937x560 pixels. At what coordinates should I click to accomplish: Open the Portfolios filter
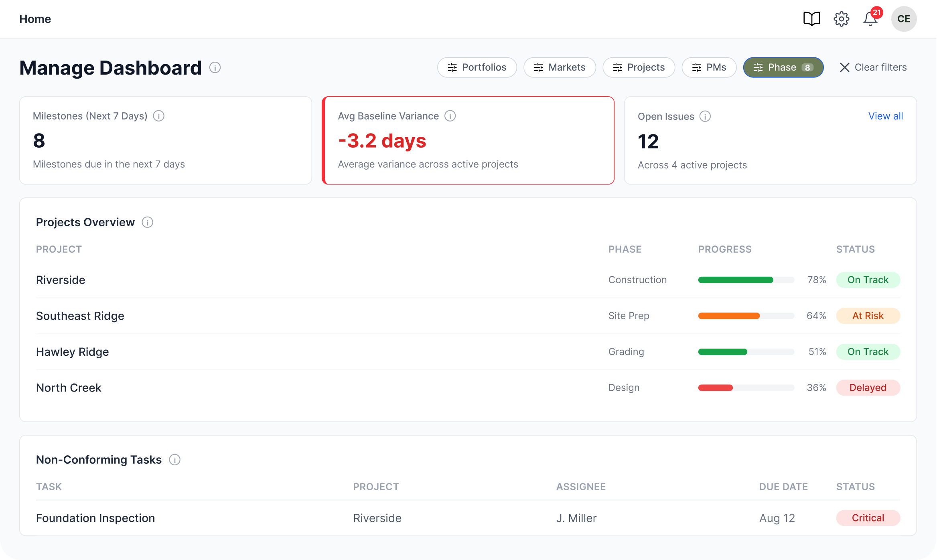click(477, 67)
